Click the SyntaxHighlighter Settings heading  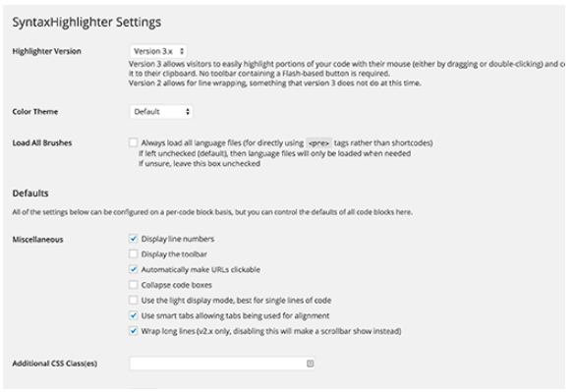86,22
